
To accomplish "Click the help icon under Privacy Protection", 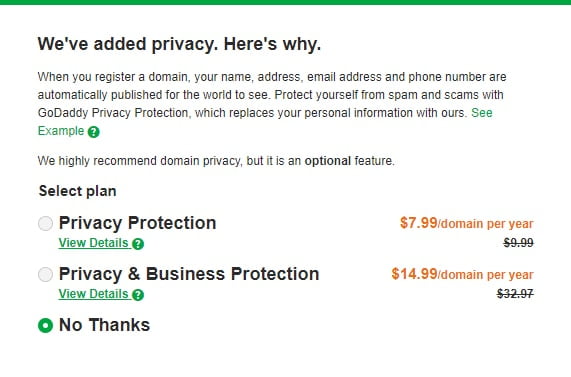I will [138, 244].
